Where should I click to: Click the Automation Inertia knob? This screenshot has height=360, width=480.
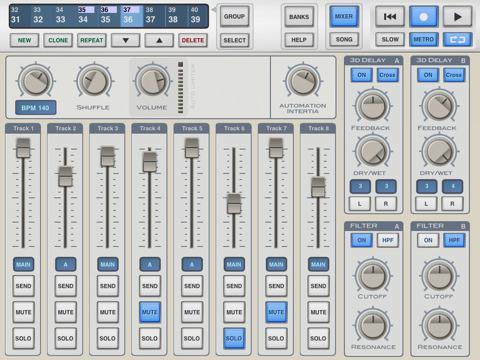pyautogui.click(x=302, y=82)
